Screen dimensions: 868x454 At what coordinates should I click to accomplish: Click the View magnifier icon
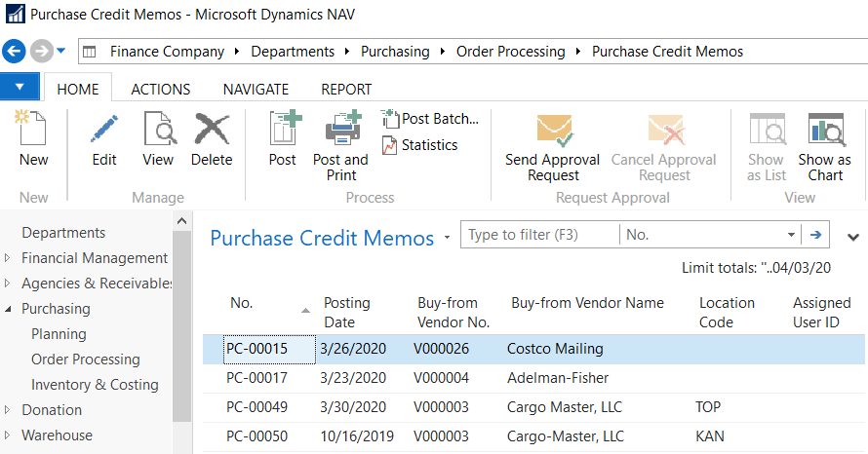tap(158, 131)
